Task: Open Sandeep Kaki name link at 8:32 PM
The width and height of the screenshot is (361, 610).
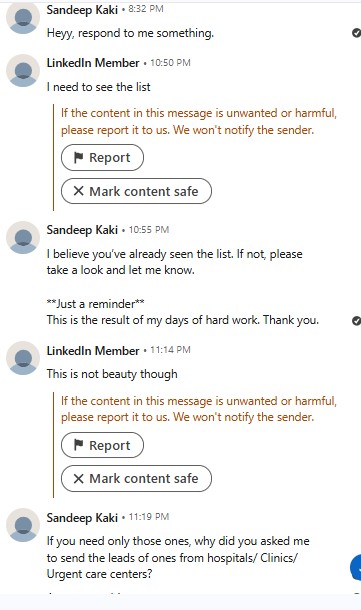Action: [x=82, y=9]
